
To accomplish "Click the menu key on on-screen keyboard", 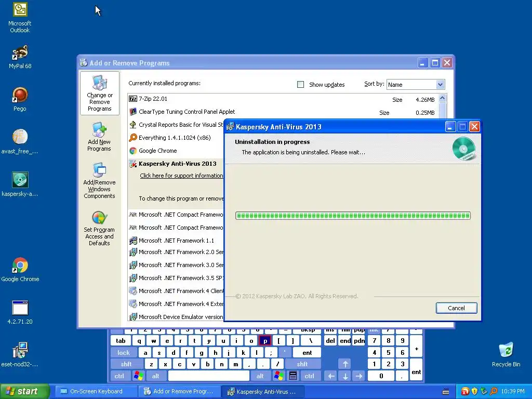I will (293, 376).
